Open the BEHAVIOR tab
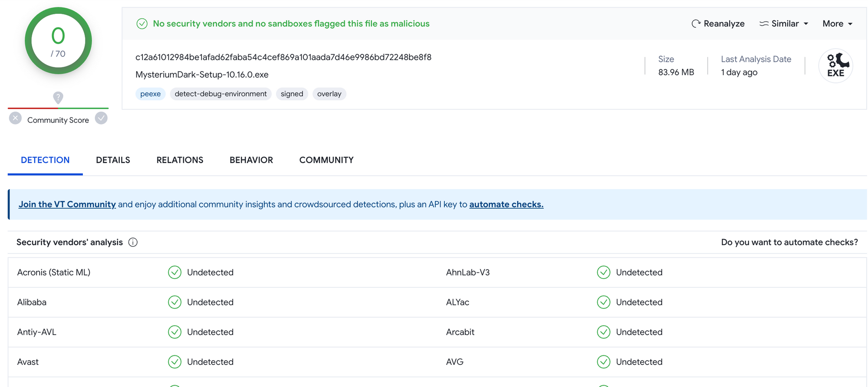 click(251, 160)
